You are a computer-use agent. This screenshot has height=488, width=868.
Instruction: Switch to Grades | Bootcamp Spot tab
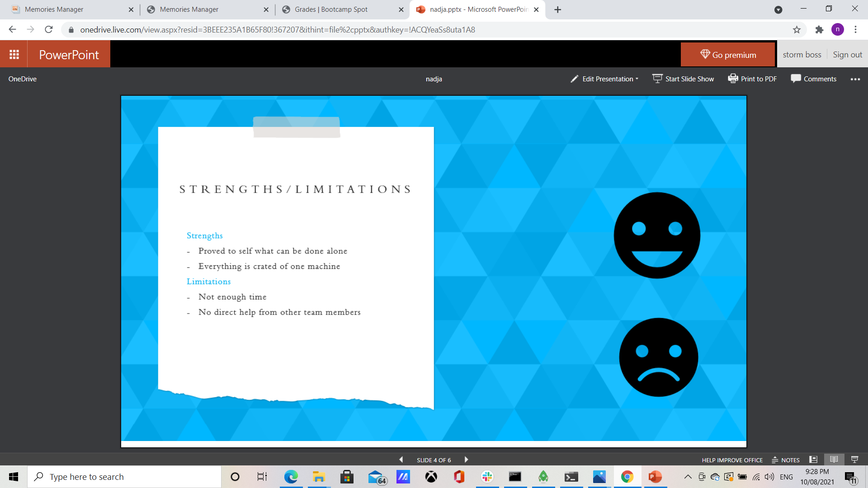331,9
